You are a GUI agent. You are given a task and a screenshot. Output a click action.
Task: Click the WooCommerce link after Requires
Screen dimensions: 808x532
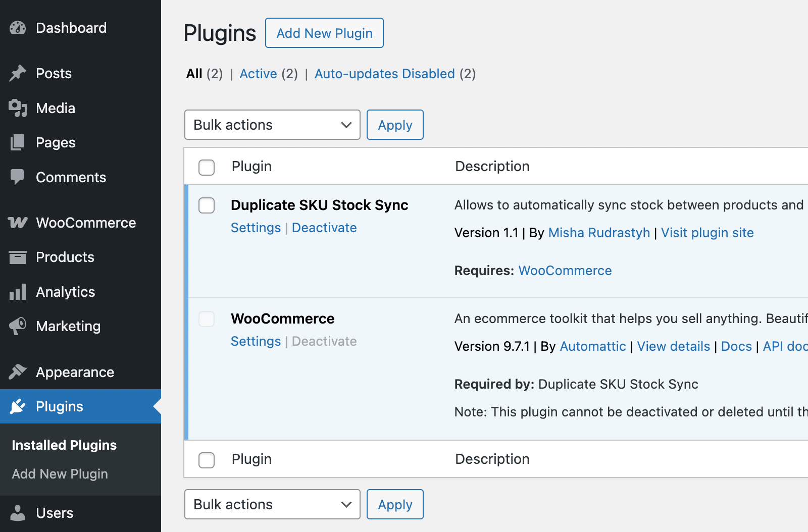[x=565, y=271]
